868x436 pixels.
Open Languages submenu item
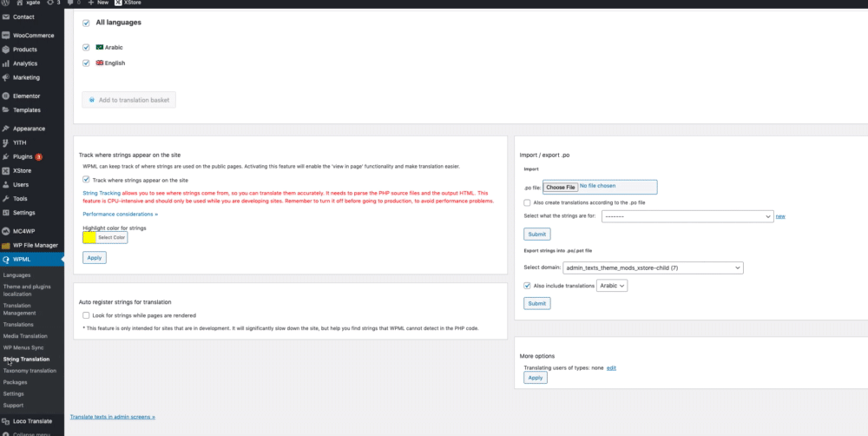pyautogui.click(x=16, y=274)
